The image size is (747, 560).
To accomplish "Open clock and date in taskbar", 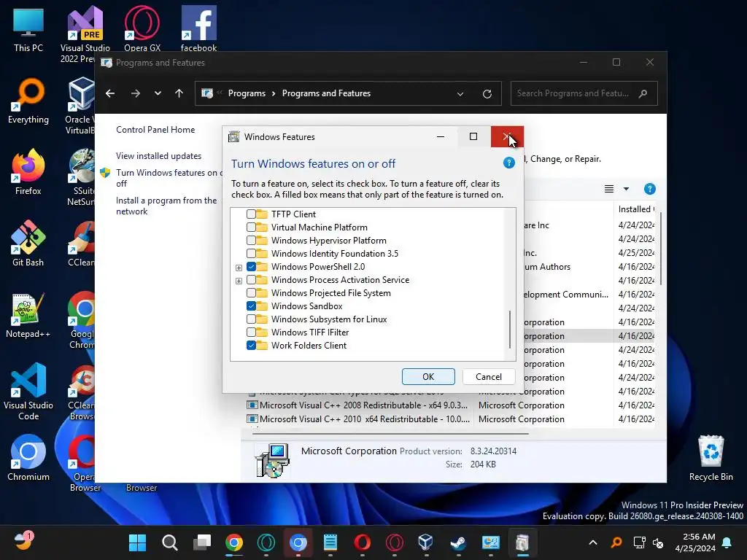I will coord(695,542).
